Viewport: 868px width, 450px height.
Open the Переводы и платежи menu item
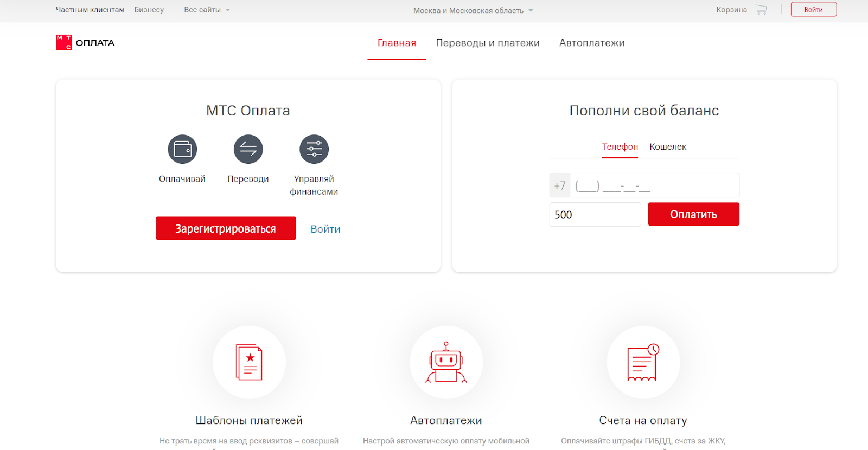488,43
